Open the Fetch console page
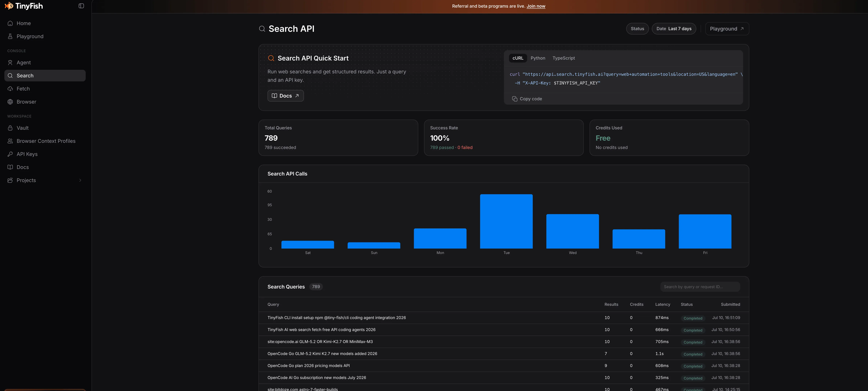The height and width of the screenshot is (391, 868). 45,89
